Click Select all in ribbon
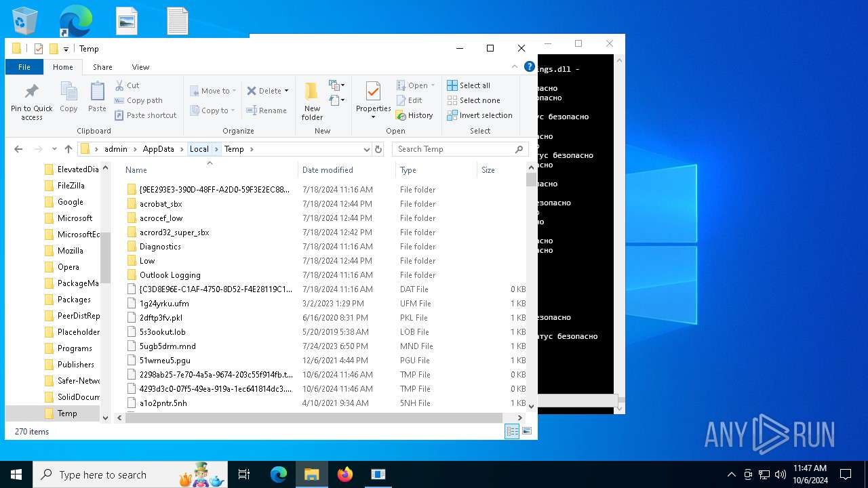 (469, 85)
